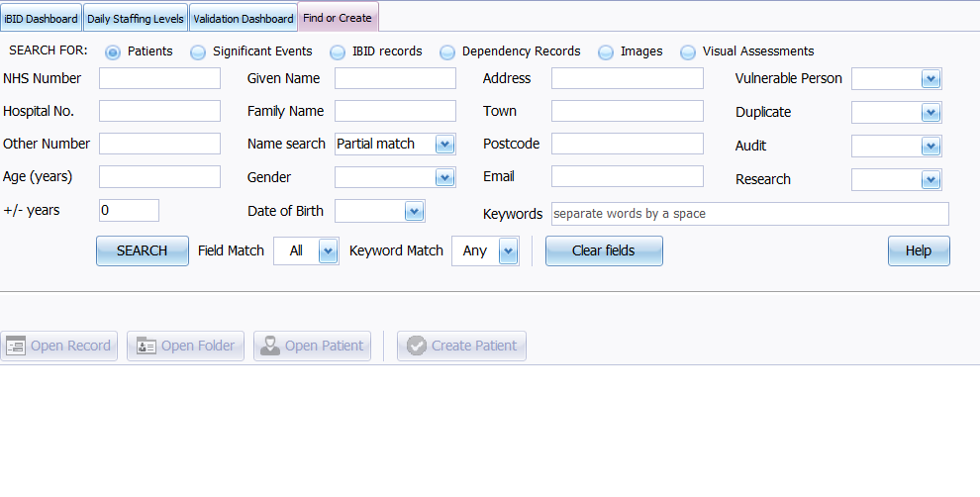The height and width of the screenshot is (497, 980).
Task: Open the Daily Staffing Levels tab
Action: point(136,19)
